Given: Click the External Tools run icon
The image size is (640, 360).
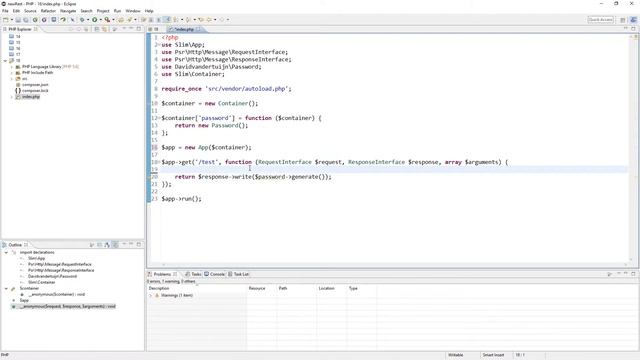Looking at the screenshot, I should 107,20.
